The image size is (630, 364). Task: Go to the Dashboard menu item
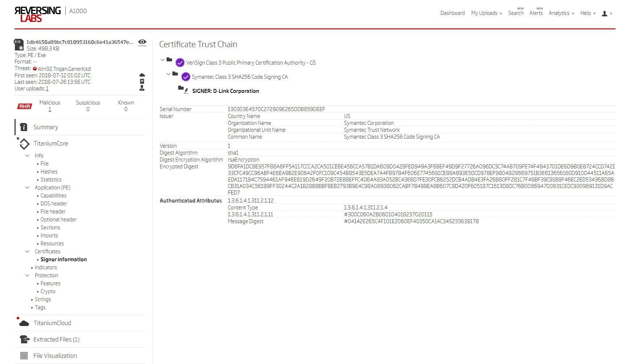452,13
